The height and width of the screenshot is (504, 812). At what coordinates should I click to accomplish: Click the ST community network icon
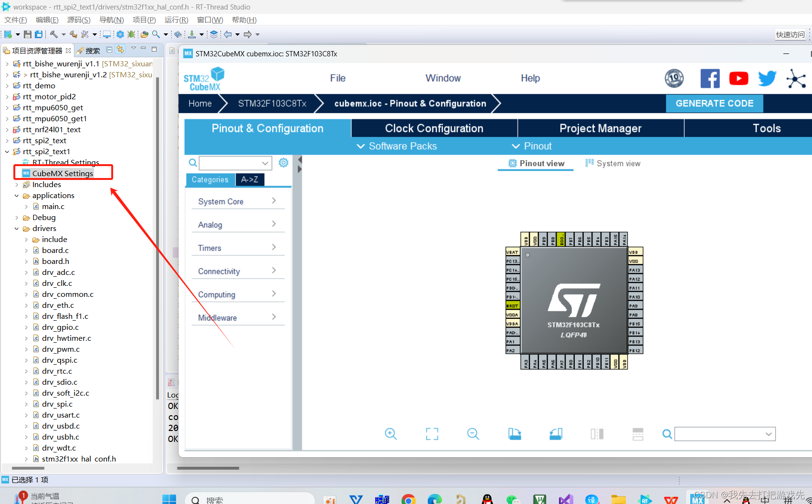tap(796, 79)
